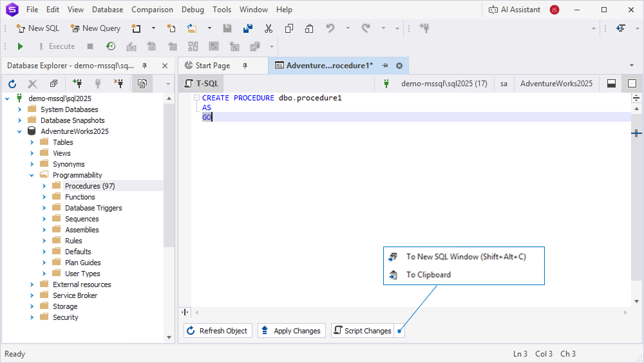Open the Tools menu
The image size is (644, 363).
point(222,10)
